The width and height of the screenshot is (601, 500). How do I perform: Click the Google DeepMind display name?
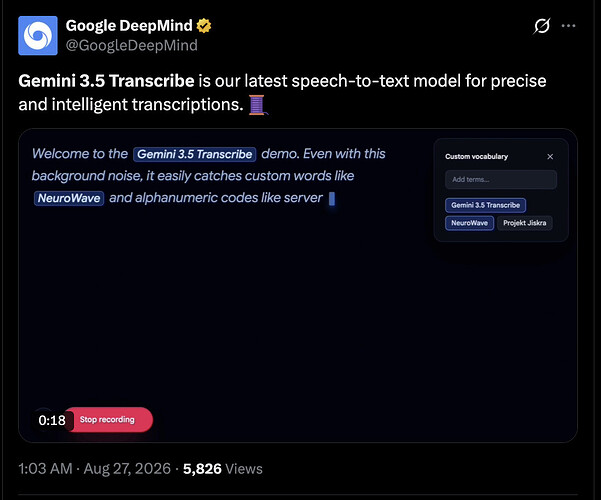pos(129,26)
